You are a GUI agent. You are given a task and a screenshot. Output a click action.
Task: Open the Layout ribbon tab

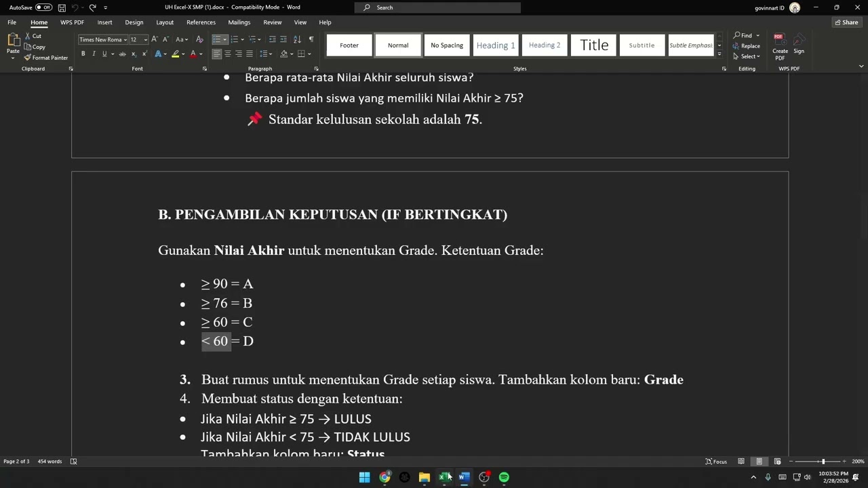pyautogui.click(x=165, y=22)
